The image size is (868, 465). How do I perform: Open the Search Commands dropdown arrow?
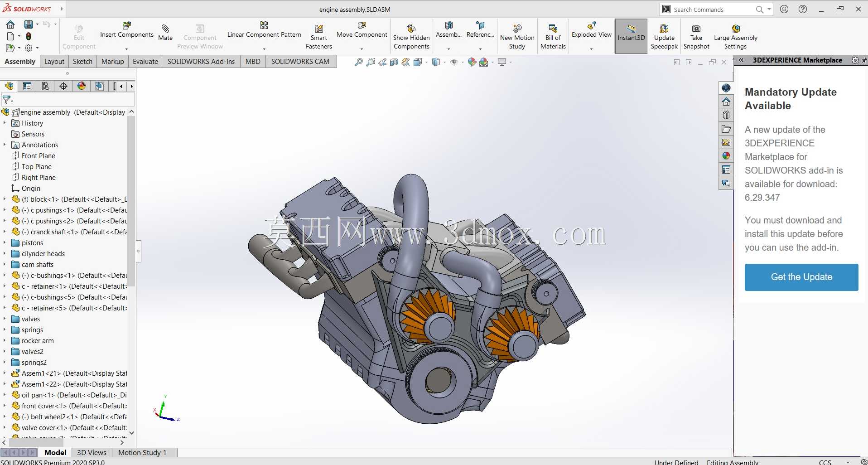click(769, 9)
